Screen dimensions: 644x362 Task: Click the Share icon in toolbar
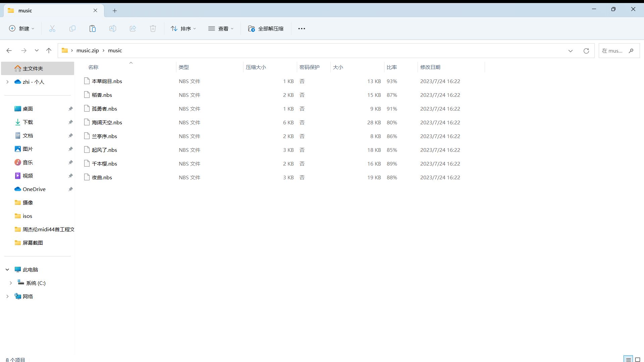click(x=132, y=28)
